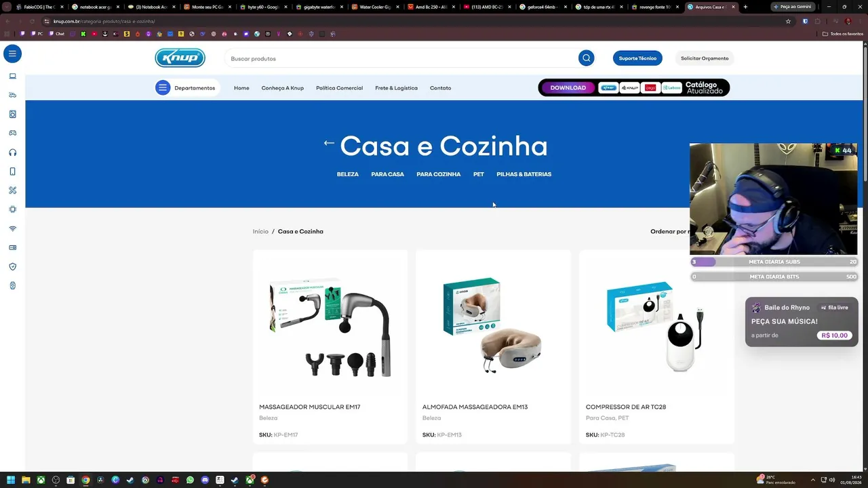868x488 pixels.
Task: Open the Windows Start menu
Action: 11,480
